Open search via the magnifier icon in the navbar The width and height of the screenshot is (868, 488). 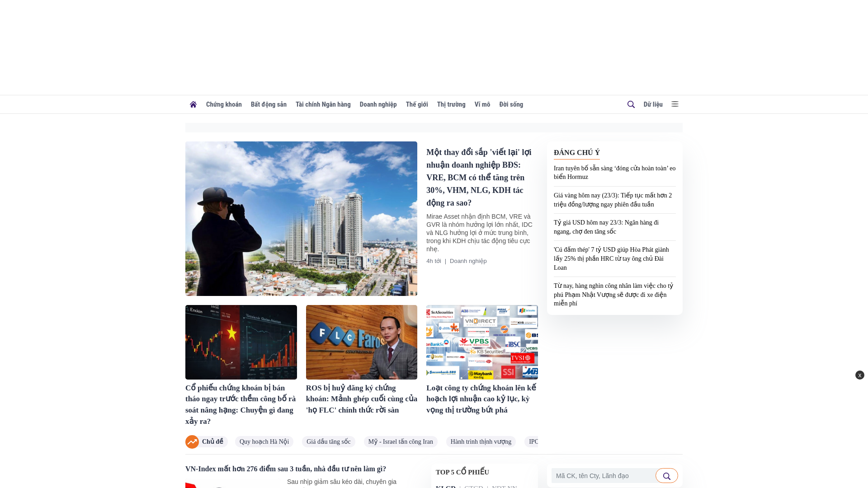coord(631,104)
